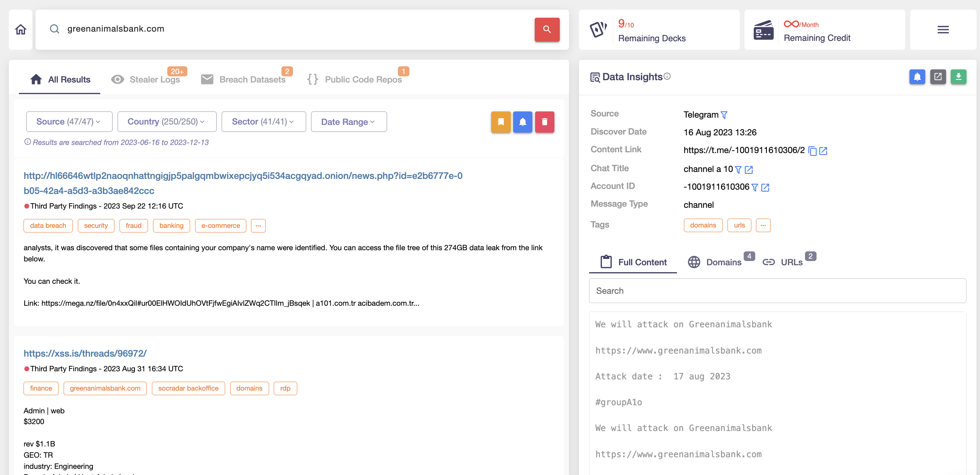
Task: Click the red search button
Action: tap(547, 30)
